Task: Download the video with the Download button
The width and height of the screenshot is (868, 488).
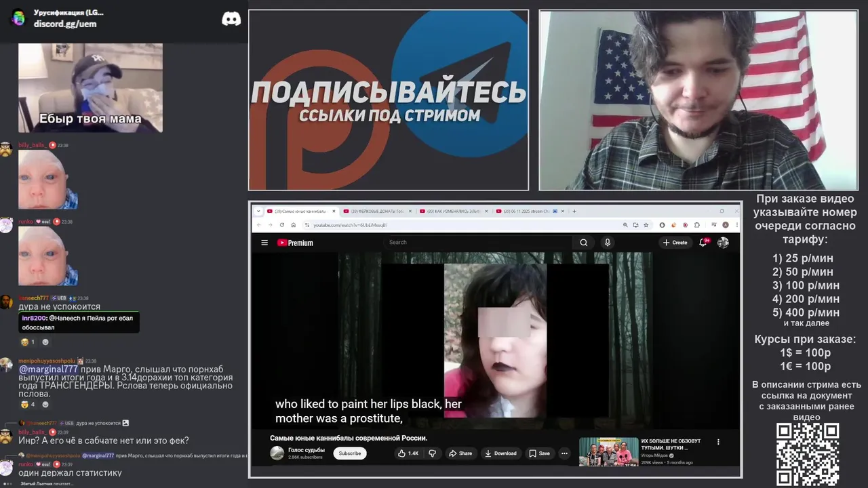Action: [501, 453]
